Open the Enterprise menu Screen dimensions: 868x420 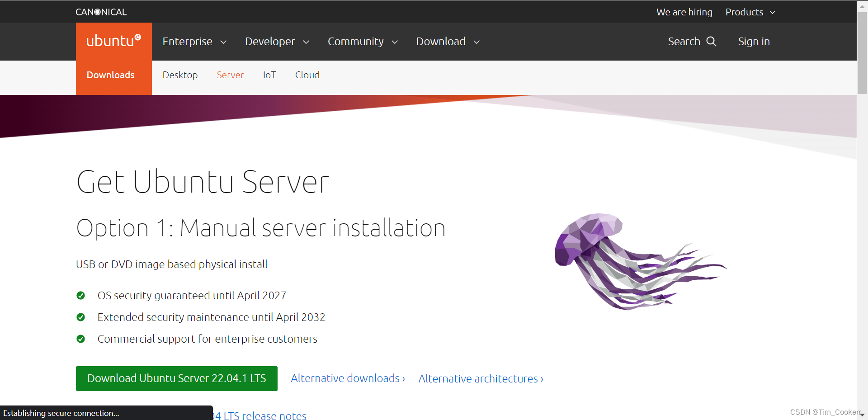(x=194, y=42)
